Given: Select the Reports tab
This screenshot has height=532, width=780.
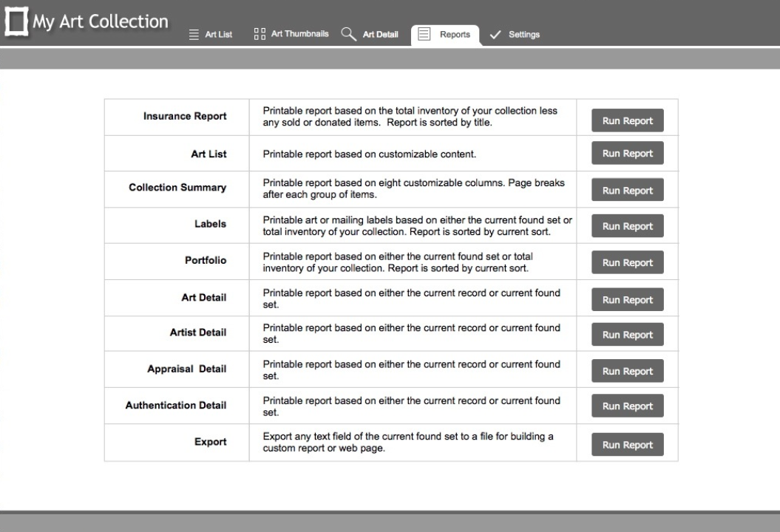Looking at the screenshot, I should [x=454, y=34].
